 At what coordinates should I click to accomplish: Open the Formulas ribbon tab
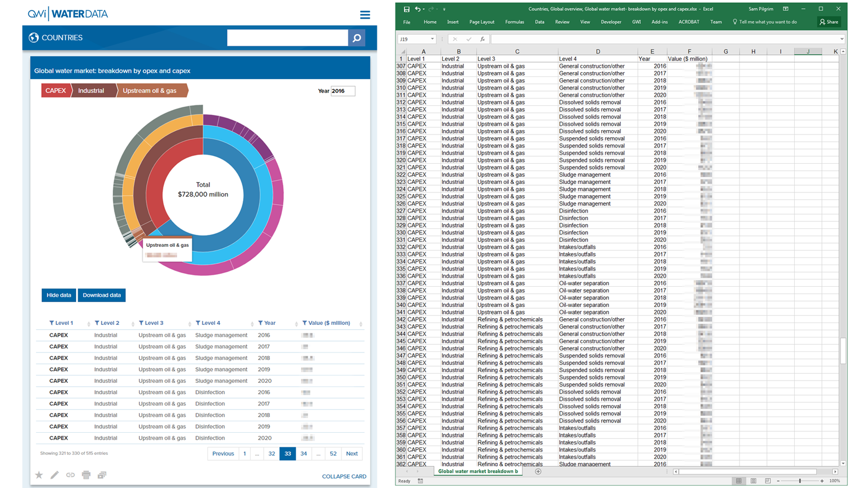point(514,22)
